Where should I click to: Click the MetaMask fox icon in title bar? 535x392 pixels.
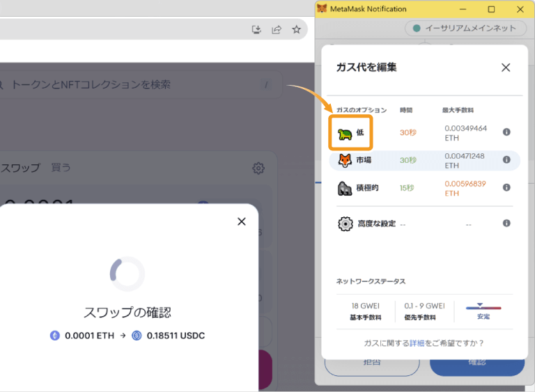(x=322, y=8)
